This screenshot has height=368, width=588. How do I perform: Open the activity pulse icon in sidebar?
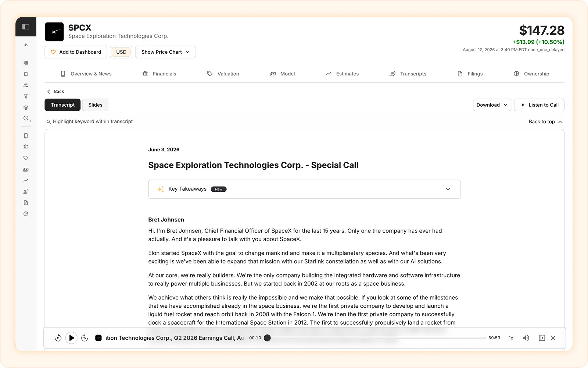(26, 45)
